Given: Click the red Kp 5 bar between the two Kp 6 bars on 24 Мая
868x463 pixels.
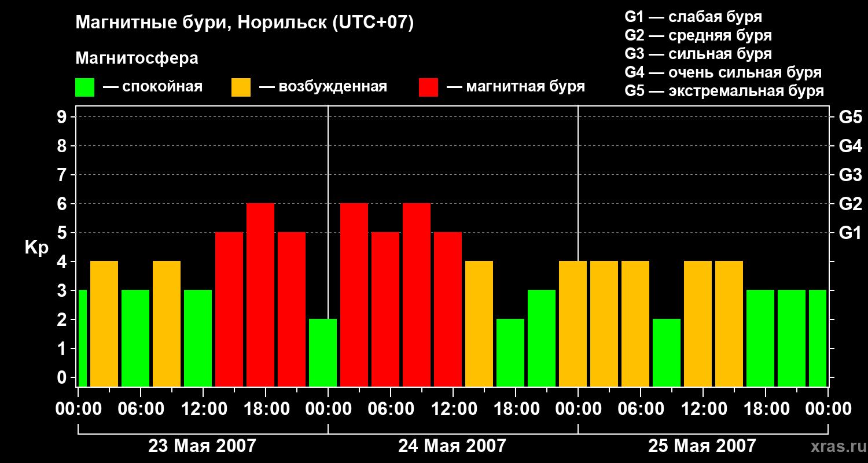Looking at the screenshot, I should [385, 310].
